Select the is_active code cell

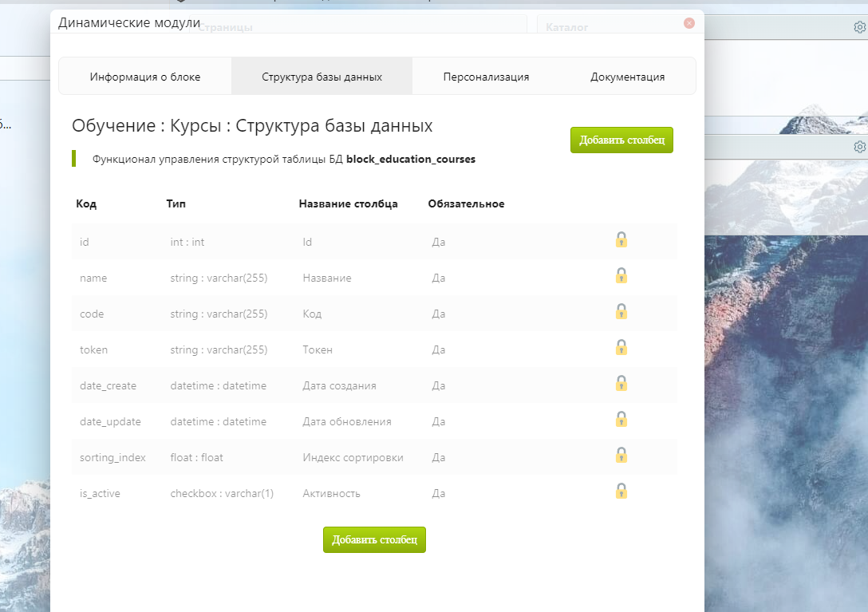(100, 493)
